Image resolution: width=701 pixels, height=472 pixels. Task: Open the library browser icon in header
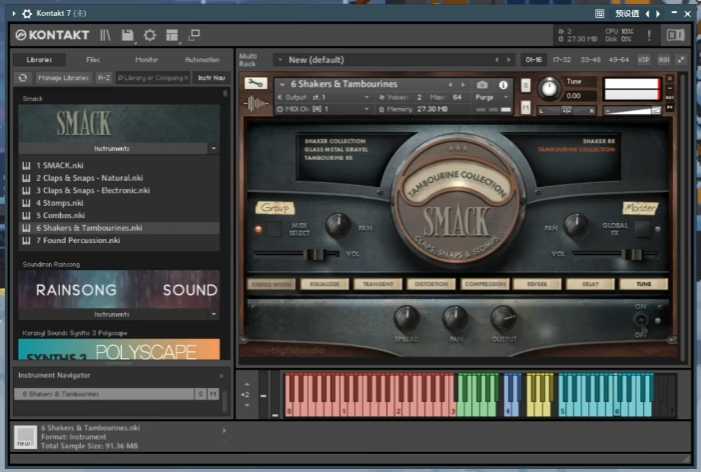[106, 35]
